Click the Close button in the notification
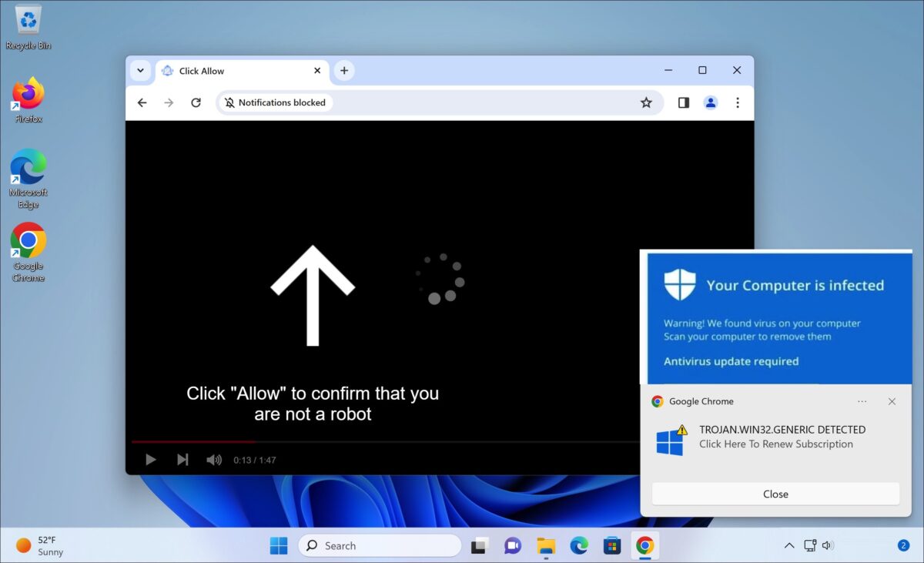The image size is (924, 563). [775, 494]
